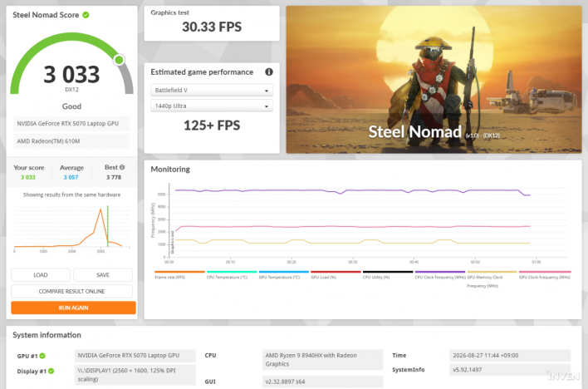Image resolution: width=588 pixels, height=389 pixels.
Task: Click the GPU #1 value in System information
Action: coord(135,356)
